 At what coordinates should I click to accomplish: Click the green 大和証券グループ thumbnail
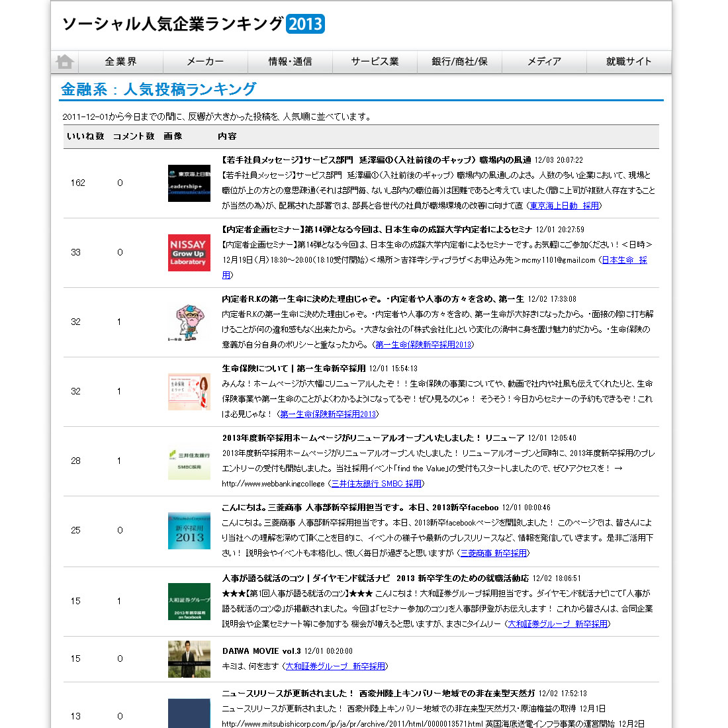[189, 602]
